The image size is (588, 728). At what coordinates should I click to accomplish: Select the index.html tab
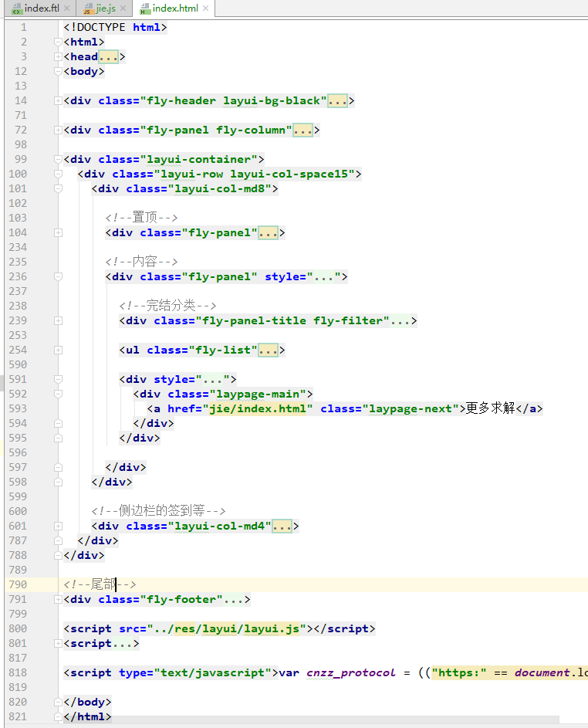175,8
